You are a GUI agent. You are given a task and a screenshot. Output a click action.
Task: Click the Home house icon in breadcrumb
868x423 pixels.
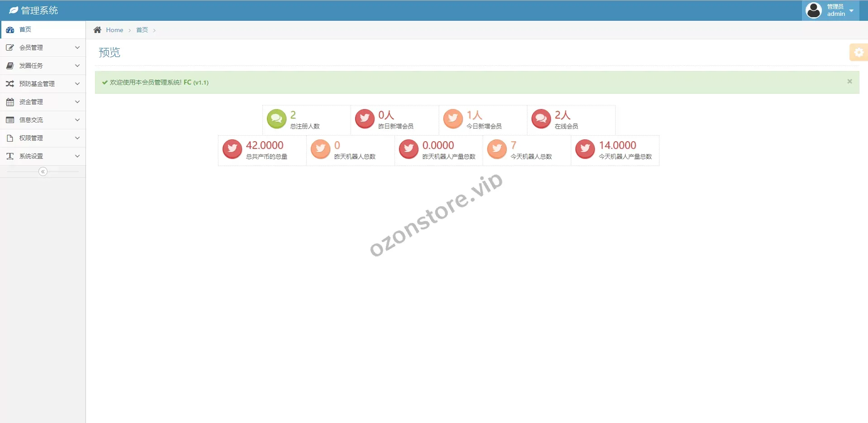pyautogui.click(x=97, y=30)
